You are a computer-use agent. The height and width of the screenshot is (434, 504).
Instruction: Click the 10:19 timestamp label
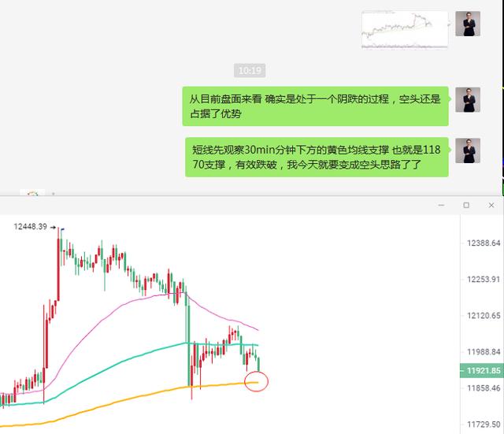point(250,70)
